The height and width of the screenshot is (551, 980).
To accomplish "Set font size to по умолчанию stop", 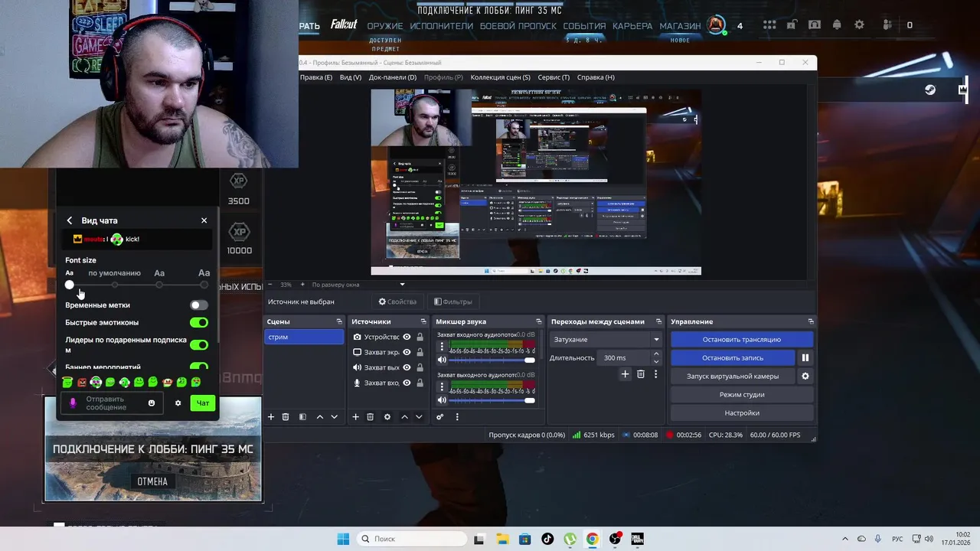I will (115, 285).
